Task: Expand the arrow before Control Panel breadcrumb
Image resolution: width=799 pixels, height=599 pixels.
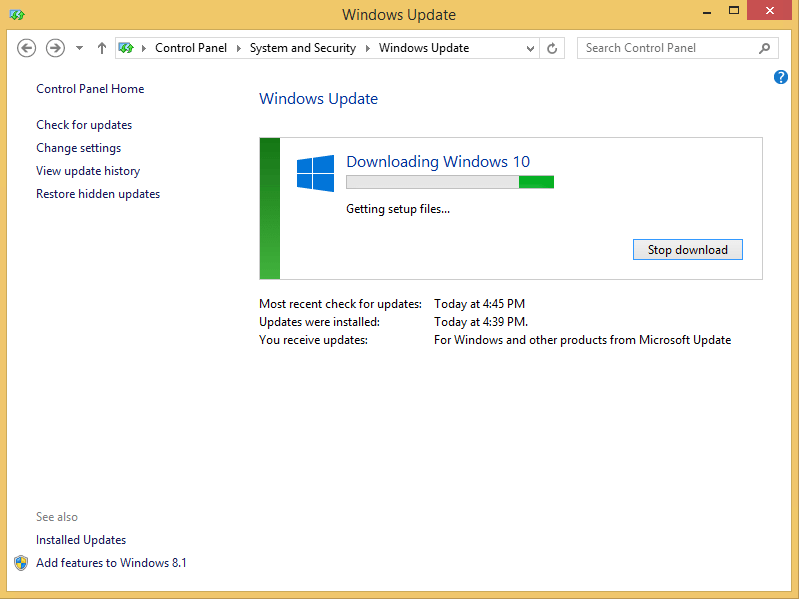Action: (144, 48)
